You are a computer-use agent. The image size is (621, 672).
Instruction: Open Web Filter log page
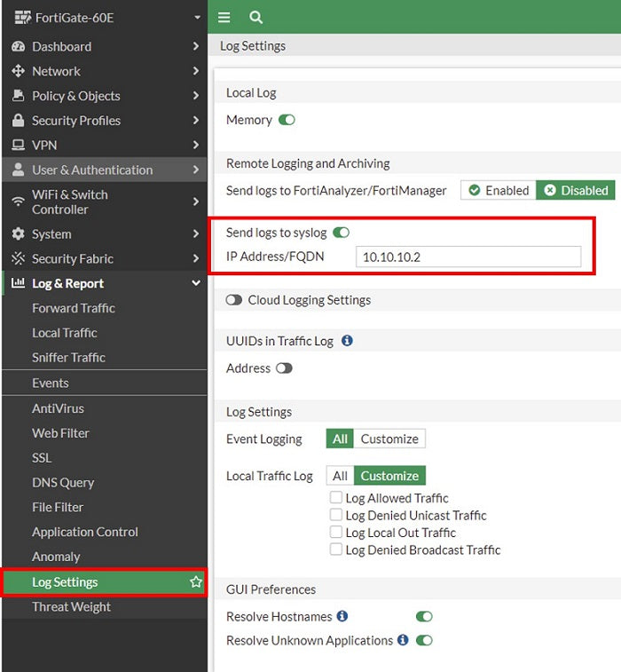60,433
